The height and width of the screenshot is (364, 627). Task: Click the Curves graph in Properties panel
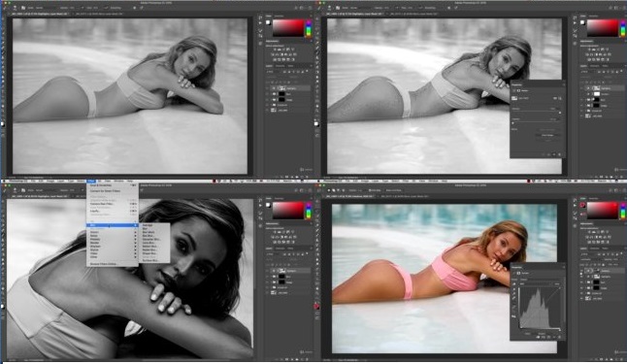click(x=541, y=308)
